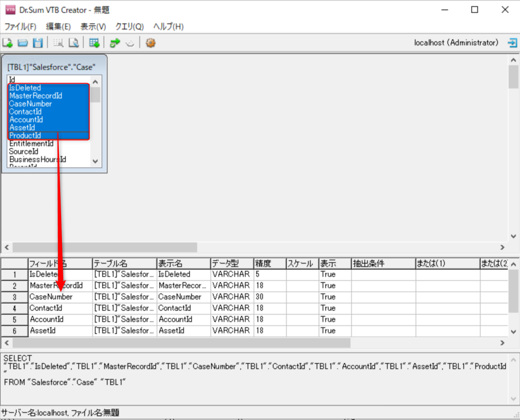Click the 表示 True cell for CaseNumber row
The image size is (520, 420).
335,297
